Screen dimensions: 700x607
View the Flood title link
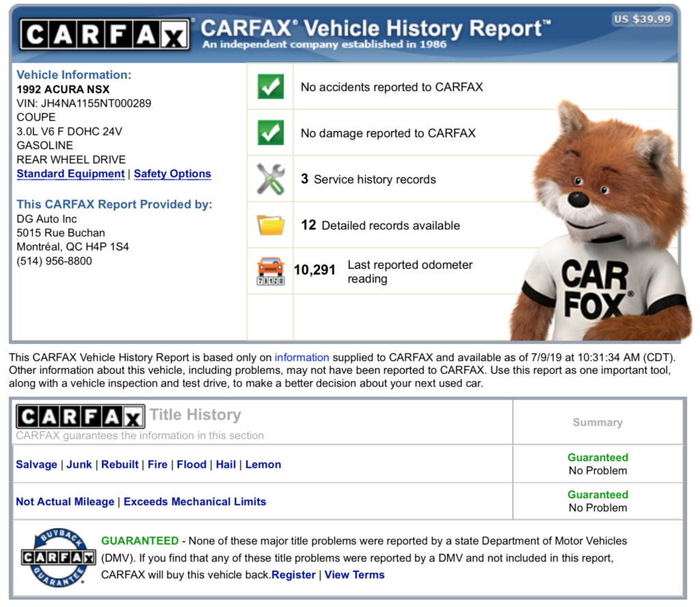point(191,464)
